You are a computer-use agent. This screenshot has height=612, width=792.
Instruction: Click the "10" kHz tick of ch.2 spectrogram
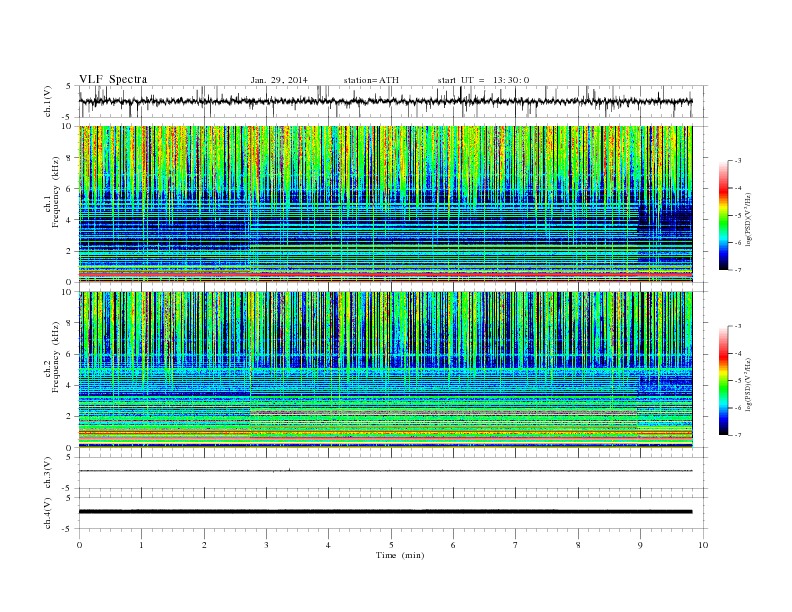pyautogui.click(x=68, y=292)
